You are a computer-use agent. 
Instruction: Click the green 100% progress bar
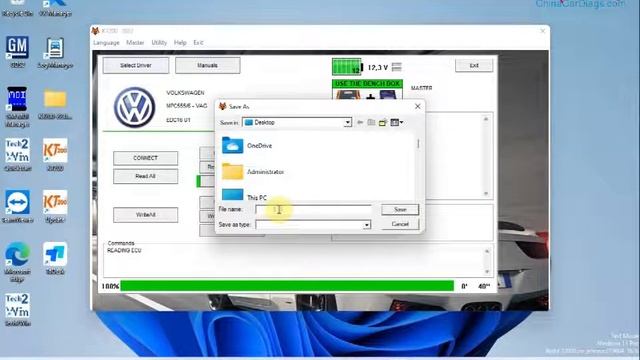tap(287, 286)
